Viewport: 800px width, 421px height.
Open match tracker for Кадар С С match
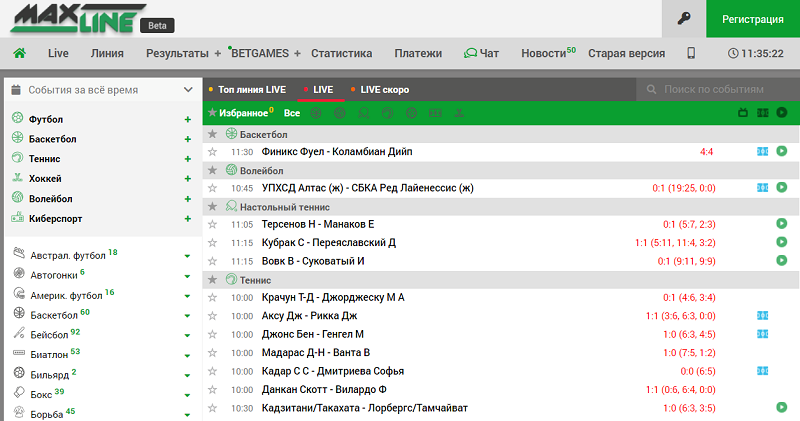762,371
